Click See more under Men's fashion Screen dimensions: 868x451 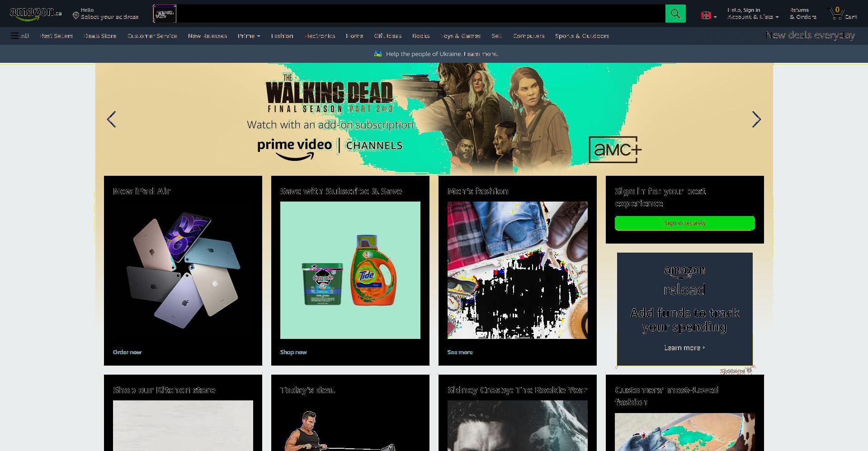[x=460, y=352]
